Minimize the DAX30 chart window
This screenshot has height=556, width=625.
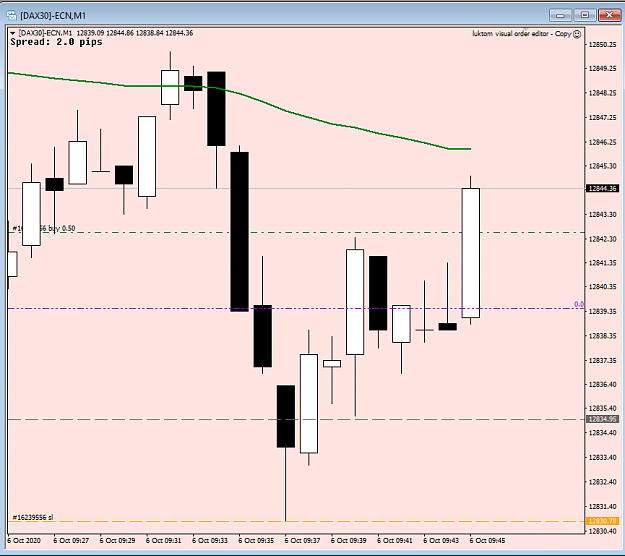tap(560, 15)
